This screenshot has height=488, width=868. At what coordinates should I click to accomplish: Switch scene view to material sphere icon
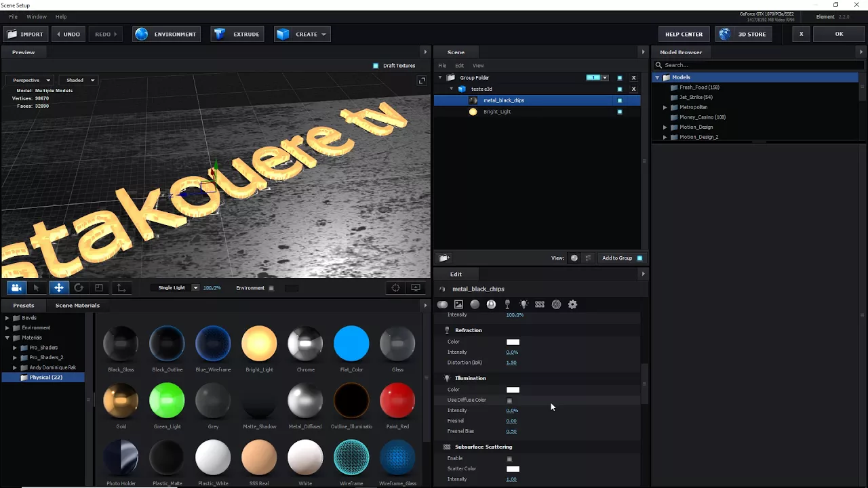click(x=574, y=258)
